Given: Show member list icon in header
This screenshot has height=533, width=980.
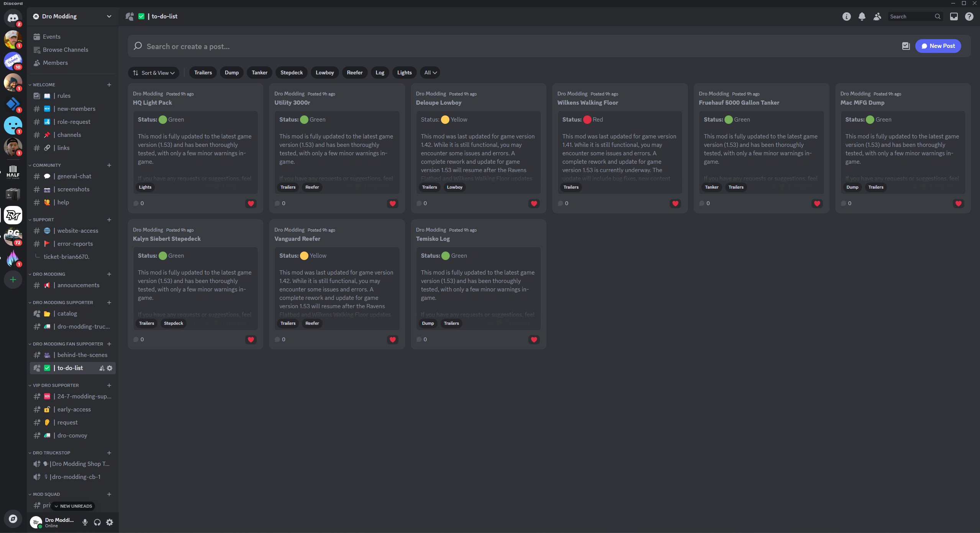Looking at the screenshot, I should (x=877, y=16).
